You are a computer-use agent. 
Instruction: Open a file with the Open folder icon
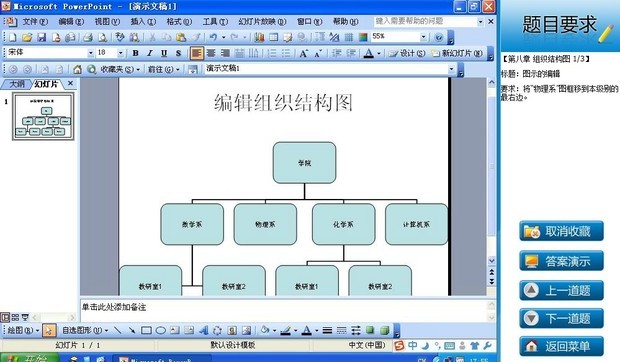pos(27,37)
